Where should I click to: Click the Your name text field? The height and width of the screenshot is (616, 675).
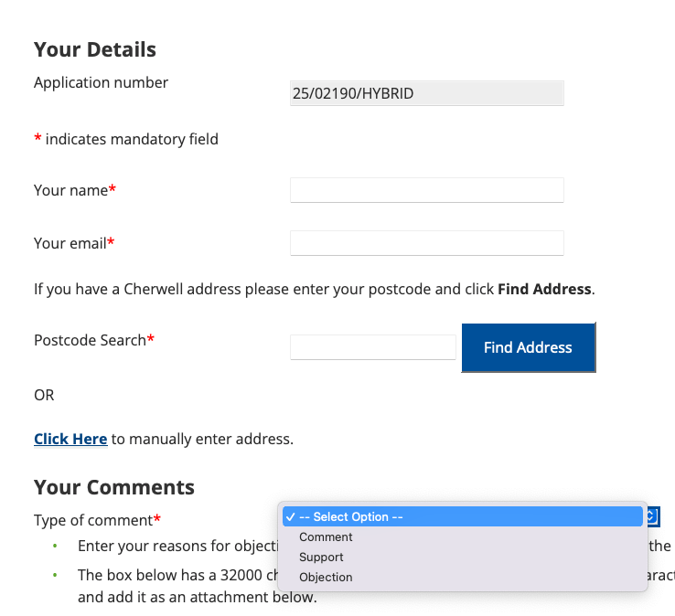coord(426,190)
